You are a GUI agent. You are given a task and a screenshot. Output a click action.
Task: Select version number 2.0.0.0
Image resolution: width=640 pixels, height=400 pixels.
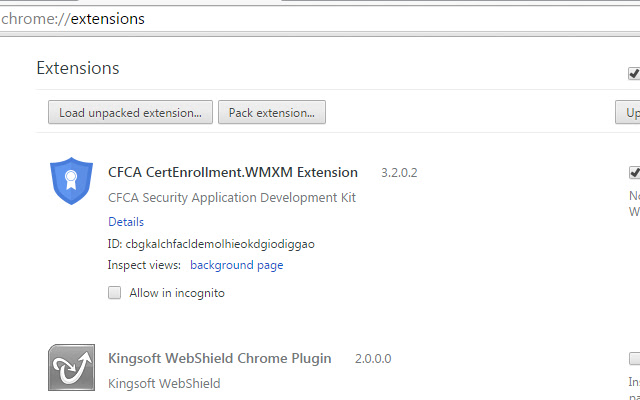373,359
